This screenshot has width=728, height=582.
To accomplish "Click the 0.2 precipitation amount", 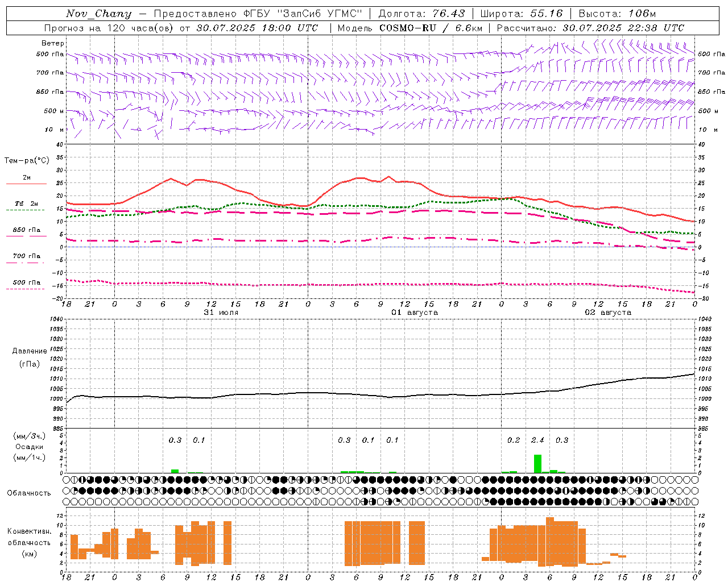I will [x=514, y=440].
